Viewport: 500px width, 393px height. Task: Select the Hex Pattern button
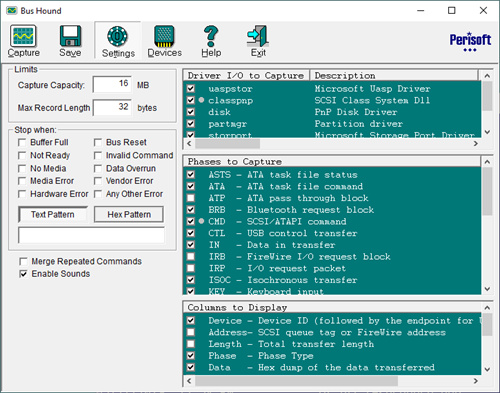click(x=129, y=214)
